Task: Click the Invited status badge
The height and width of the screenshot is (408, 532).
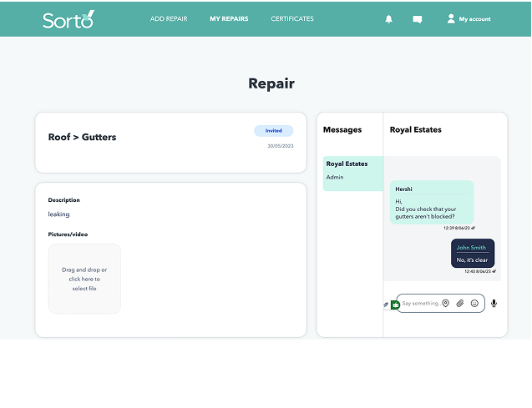Action: (x=273, y=131)
